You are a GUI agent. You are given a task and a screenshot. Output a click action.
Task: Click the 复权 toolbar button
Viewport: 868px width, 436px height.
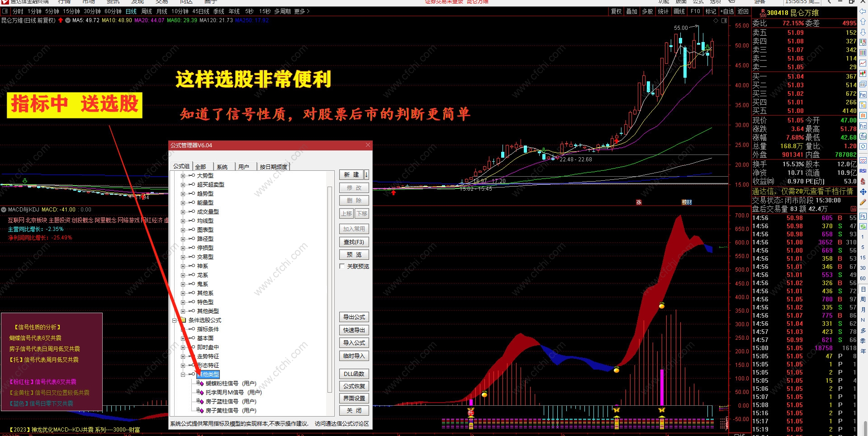[616, 11]
